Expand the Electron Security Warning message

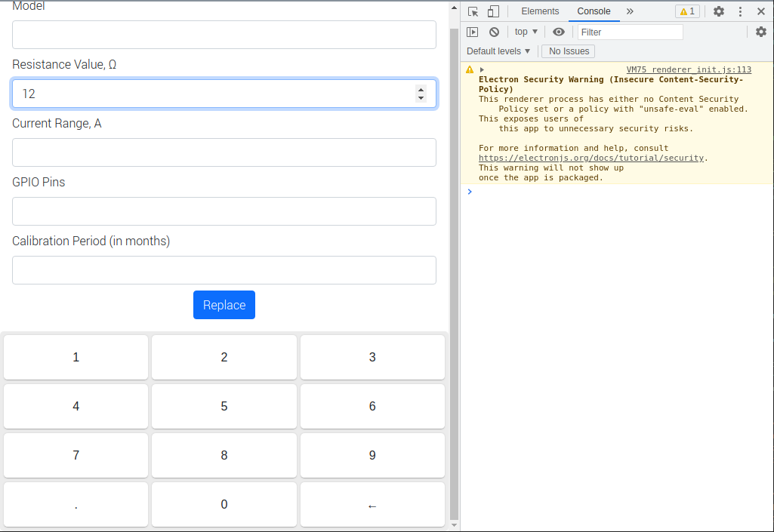click(x=482, y=69)
